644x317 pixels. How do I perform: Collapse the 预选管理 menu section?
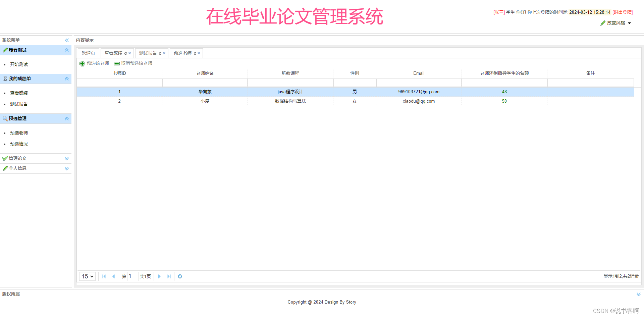67,118
